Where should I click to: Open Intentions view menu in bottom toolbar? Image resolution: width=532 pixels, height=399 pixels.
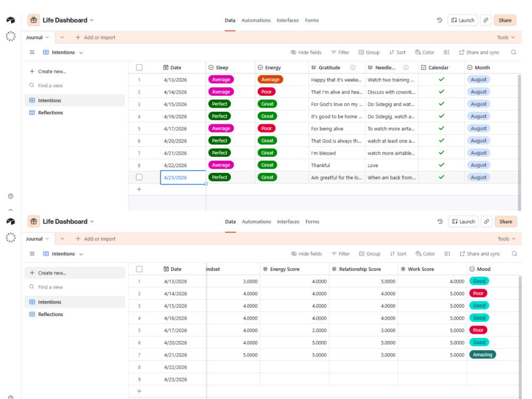(x=81, y=254)
